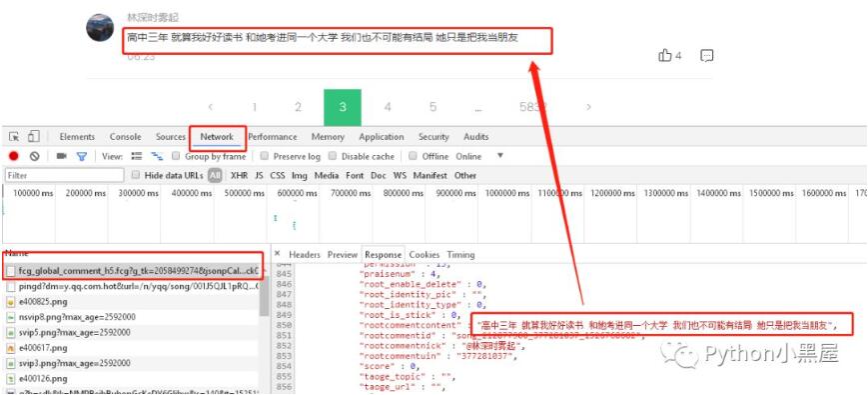Open replies with the comment bubble icon

707,55
